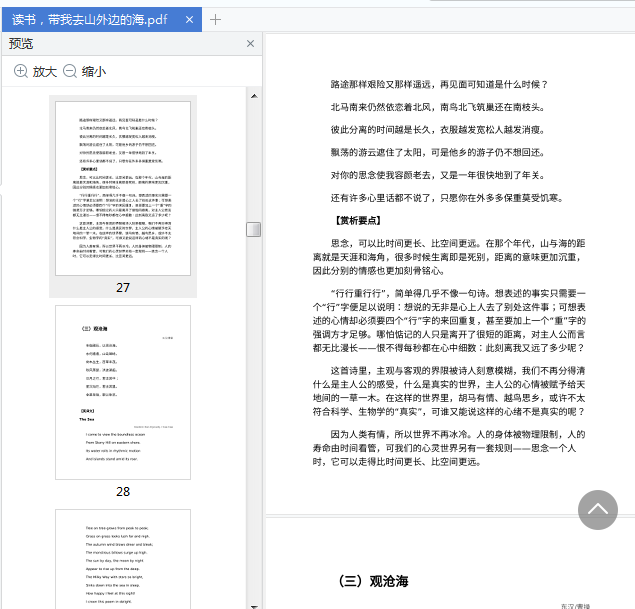
Task: Click the preview panel scrollbar thumb
Action: (x=254, y=229)
